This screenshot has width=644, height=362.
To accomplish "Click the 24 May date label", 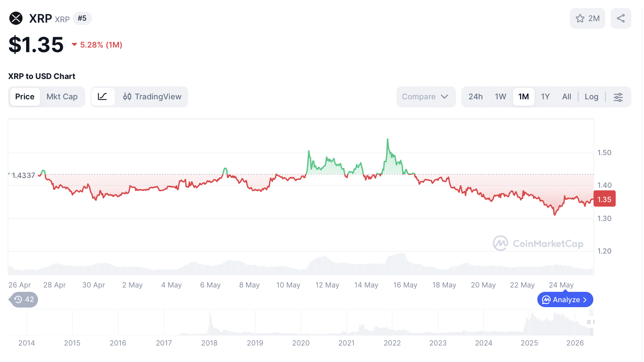I will point(561,285).
